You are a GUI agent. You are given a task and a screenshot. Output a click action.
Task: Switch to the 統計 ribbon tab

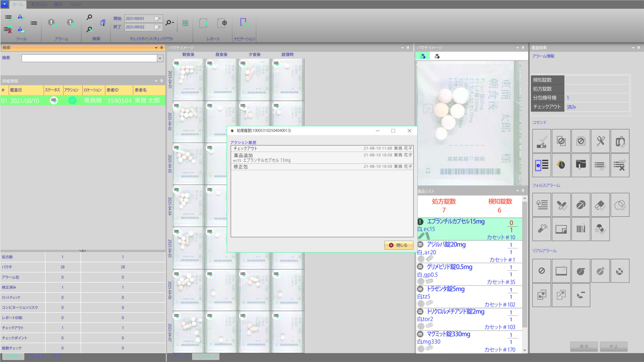(x=58, y=4)
